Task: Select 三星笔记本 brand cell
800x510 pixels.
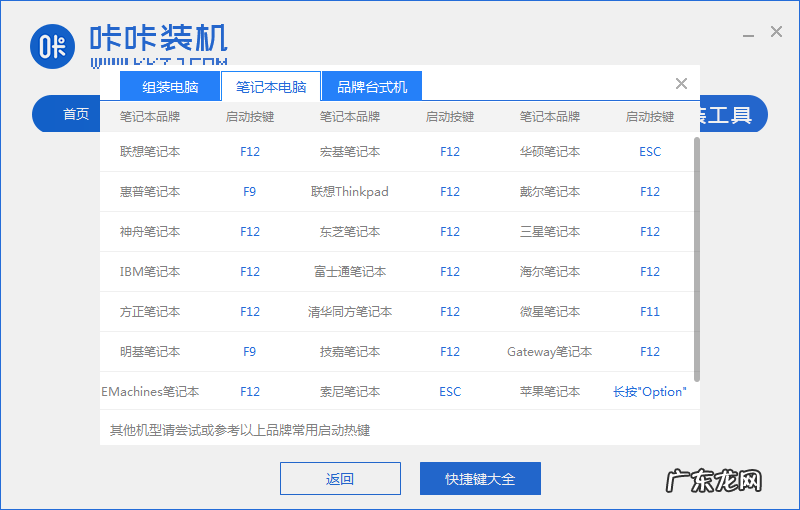Action: [x=550, y=232]
